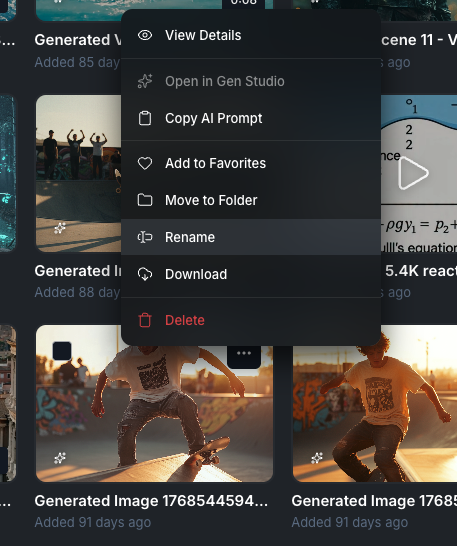Select Copy AI Prompt
The image size is (457, 546).
pyautogui.click(x=251, y=118)
